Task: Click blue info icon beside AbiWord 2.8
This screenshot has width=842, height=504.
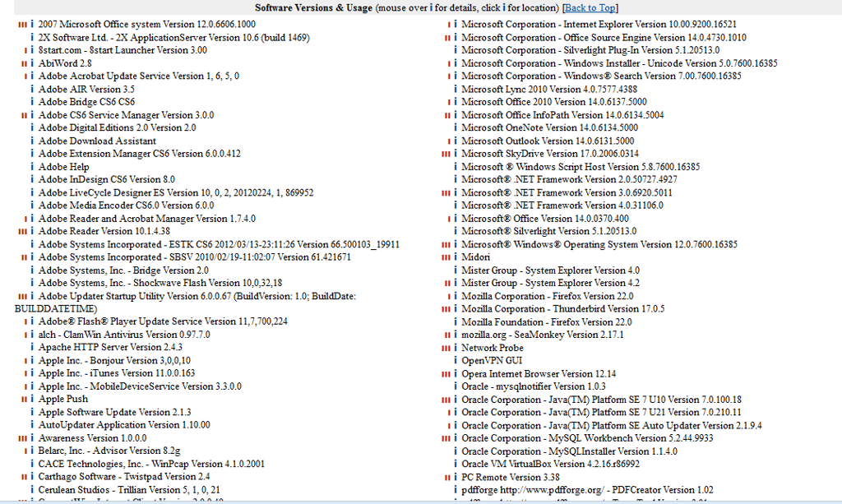Action: point(32,63)
